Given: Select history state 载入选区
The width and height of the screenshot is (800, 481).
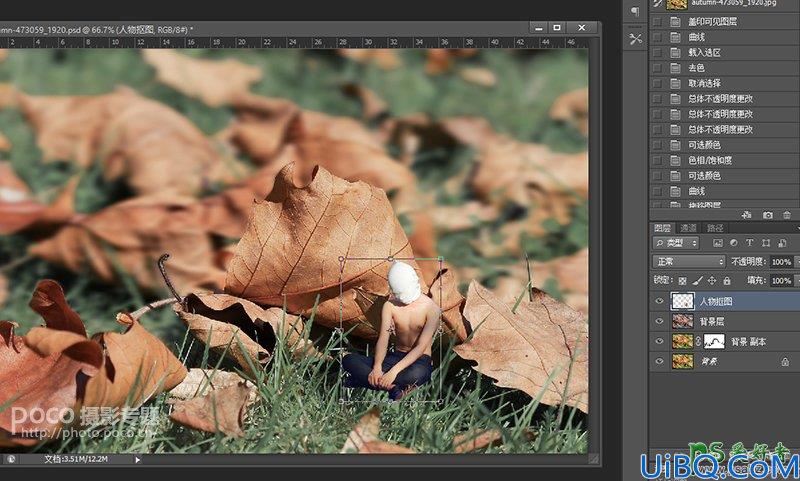Looking at the screenshot, I should pos(704,53).
